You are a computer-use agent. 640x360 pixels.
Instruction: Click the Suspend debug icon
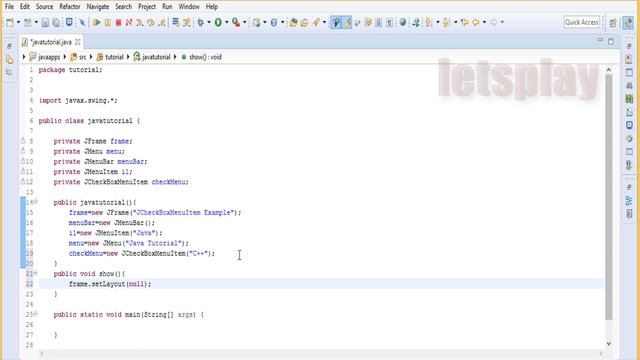[x=108, y=22]
